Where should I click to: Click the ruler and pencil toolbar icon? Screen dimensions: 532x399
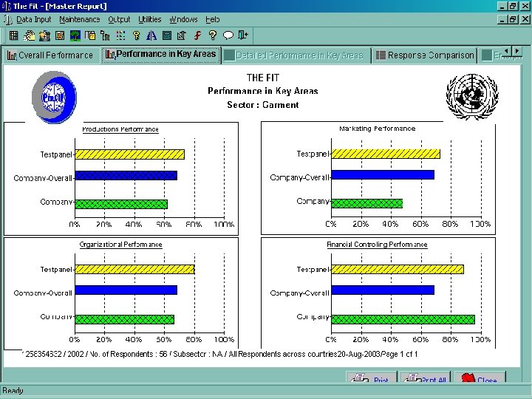tap(182, 35)
